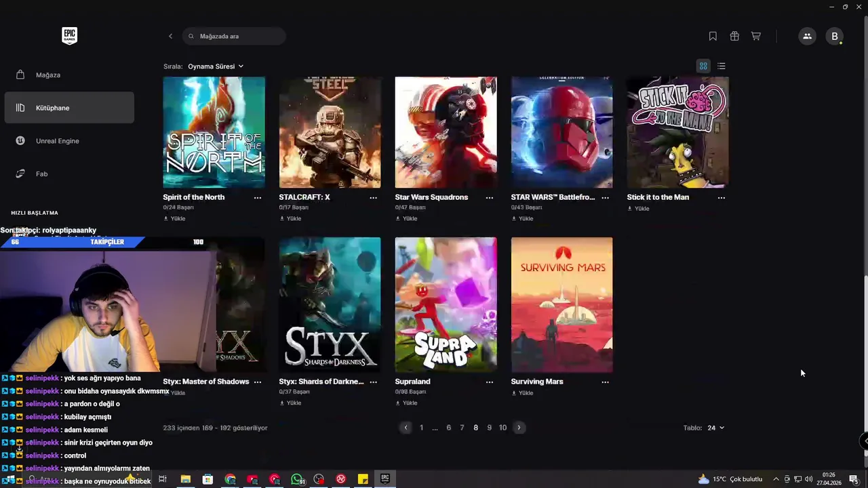Focus the Mağazada ara search field
Image resolution: width=868 pixels, height=488 pixels.
(234, 36)
